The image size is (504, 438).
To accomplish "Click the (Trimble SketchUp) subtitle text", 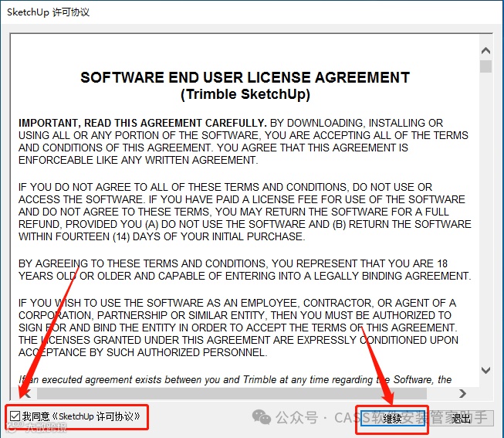I will 245,94.
